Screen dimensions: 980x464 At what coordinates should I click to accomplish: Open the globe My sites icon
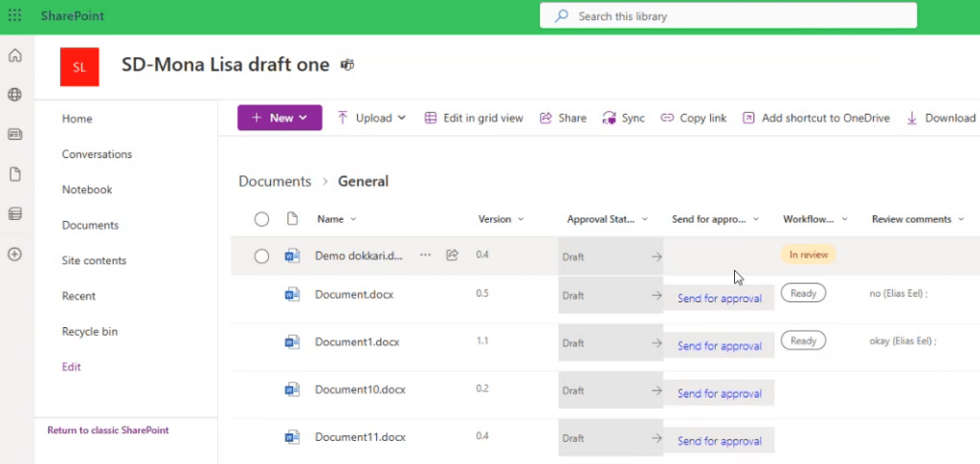click(14, 95)
